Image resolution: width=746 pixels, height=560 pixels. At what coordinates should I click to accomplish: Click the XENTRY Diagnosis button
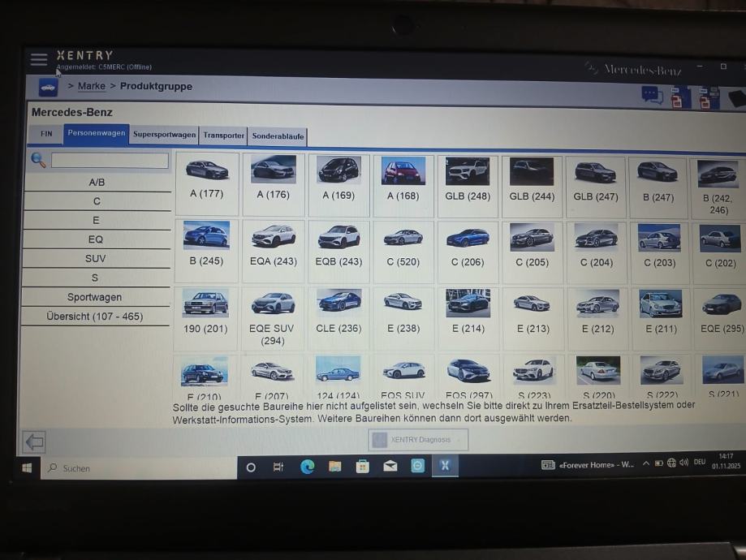click(418, 440)
